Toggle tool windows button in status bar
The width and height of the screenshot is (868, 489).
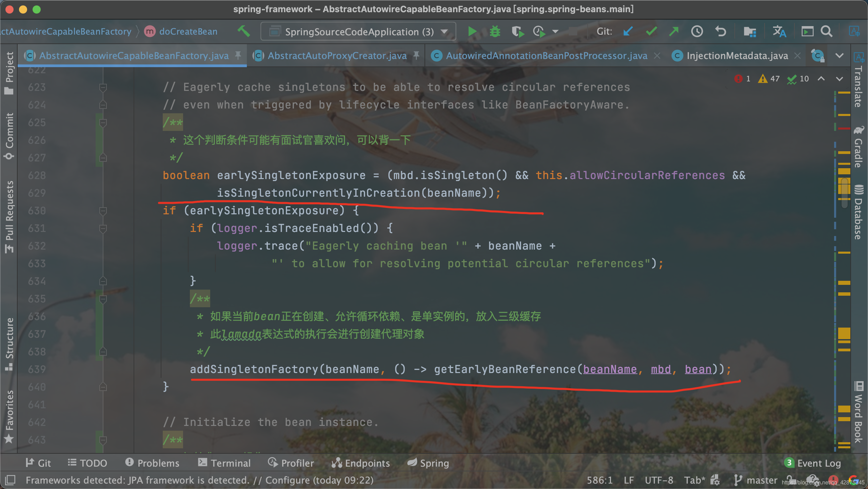coord(10,480)
